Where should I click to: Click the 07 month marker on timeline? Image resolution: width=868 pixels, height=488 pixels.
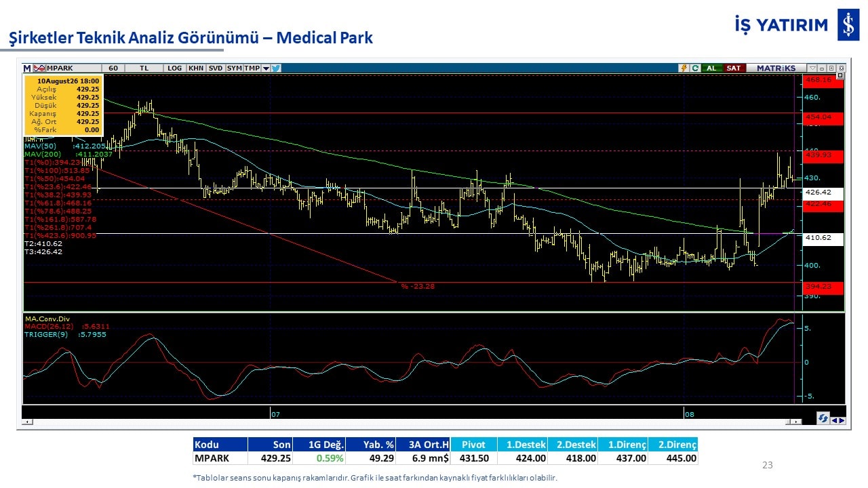coord(275,413)
